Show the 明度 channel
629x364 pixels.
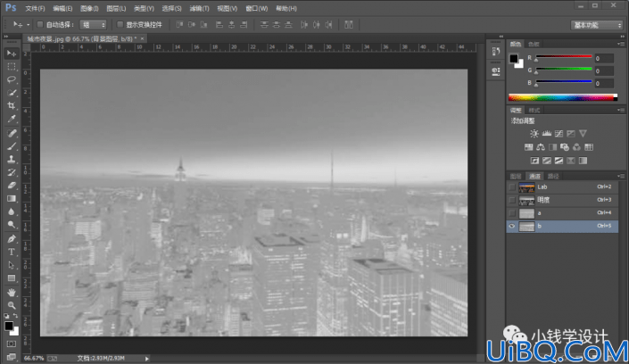click(x=512, y=200)
